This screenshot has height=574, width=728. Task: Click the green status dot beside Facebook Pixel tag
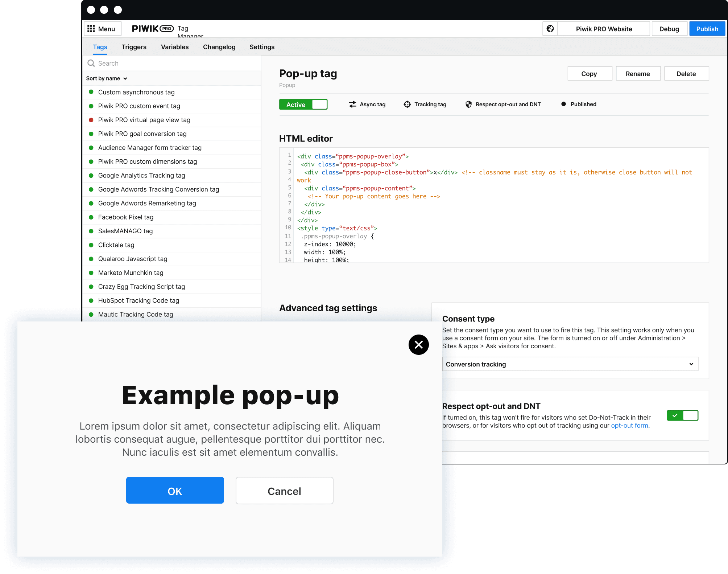click(x=91, y=217)
